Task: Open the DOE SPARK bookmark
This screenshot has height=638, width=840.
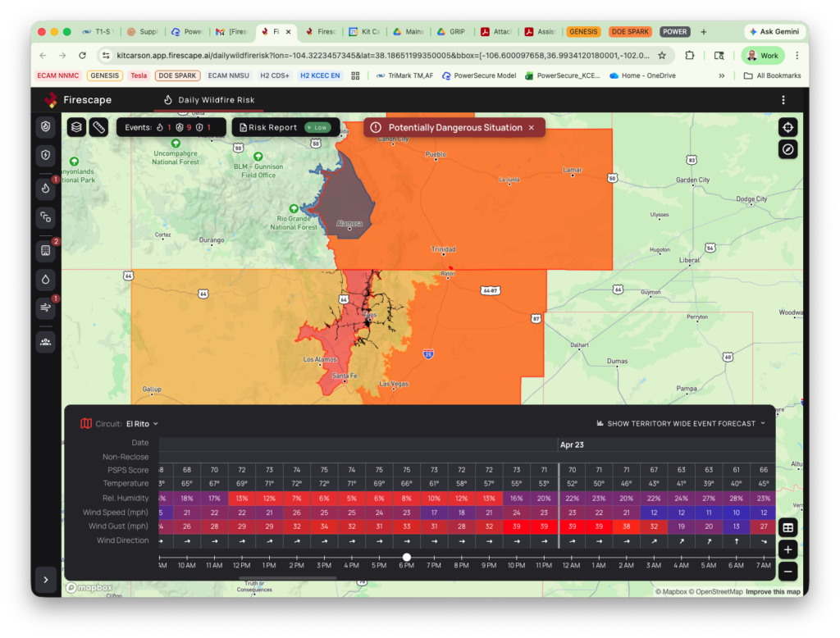Action: (177, 75)
